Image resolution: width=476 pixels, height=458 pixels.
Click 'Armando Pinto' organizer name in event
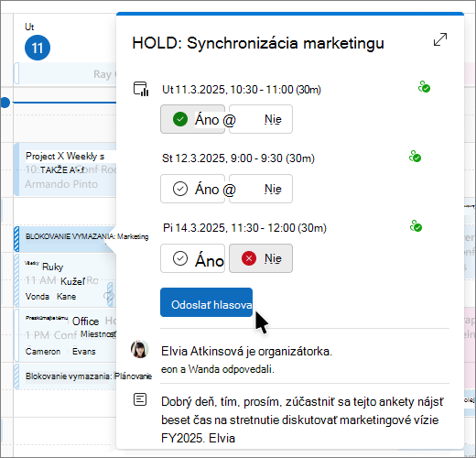61,184
